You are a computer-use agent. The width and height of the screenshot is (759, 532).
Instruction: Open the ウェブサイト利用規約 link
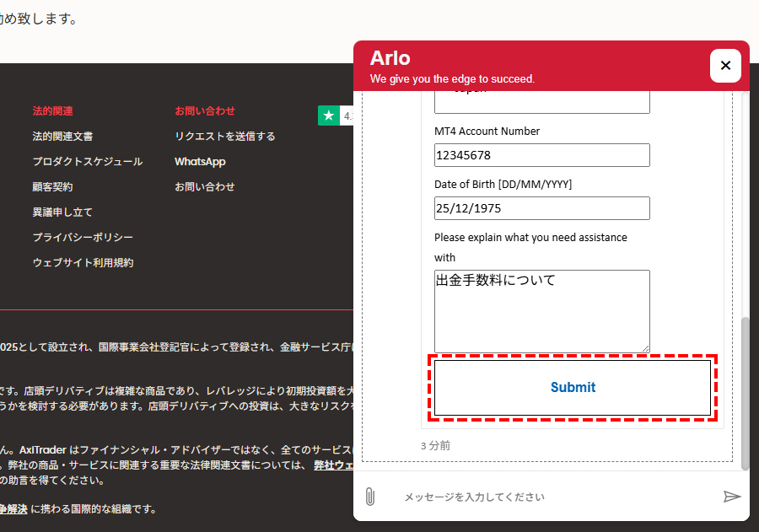pos(83,262)
